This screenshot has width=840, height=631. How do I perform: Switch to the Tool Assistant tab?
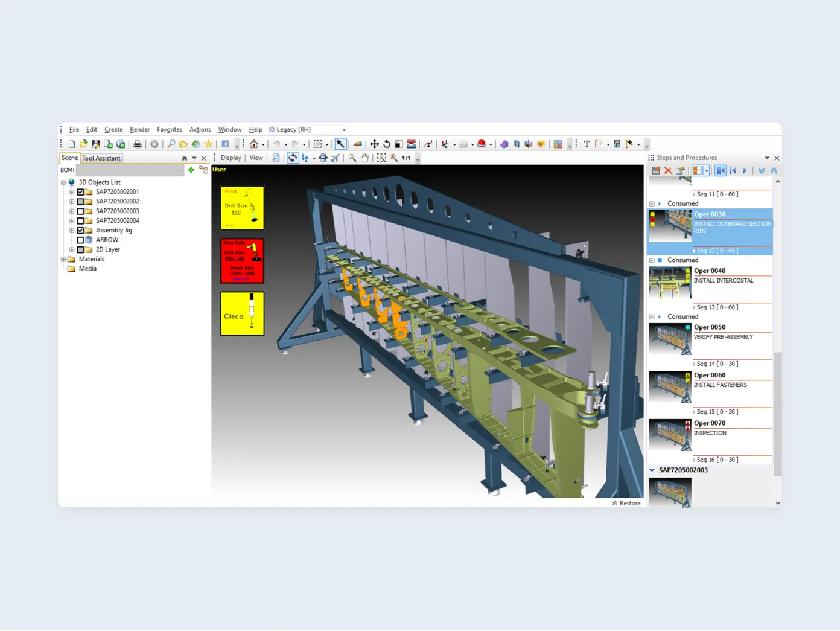[101, 158]
